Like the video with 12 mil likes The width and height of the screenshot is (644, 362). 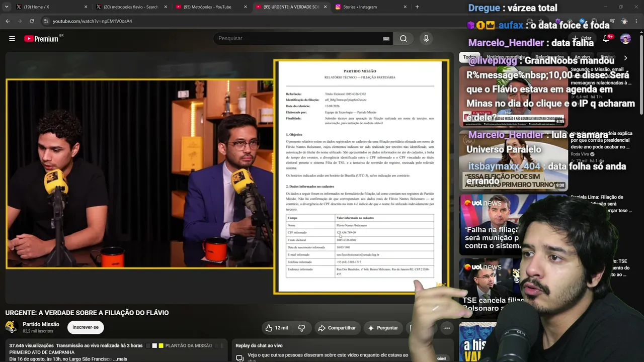click(x=276, y=328)
